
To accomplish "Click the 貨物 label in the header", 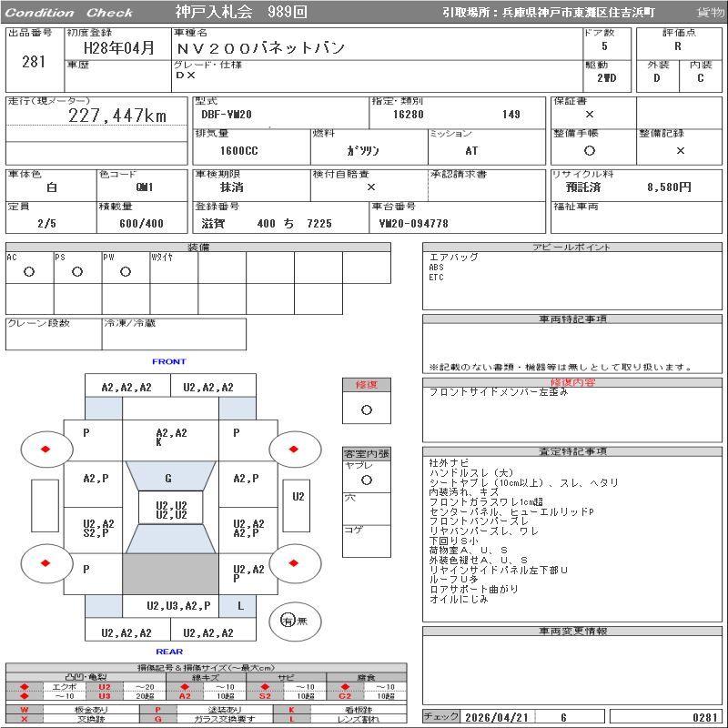I will coord(711,13).
